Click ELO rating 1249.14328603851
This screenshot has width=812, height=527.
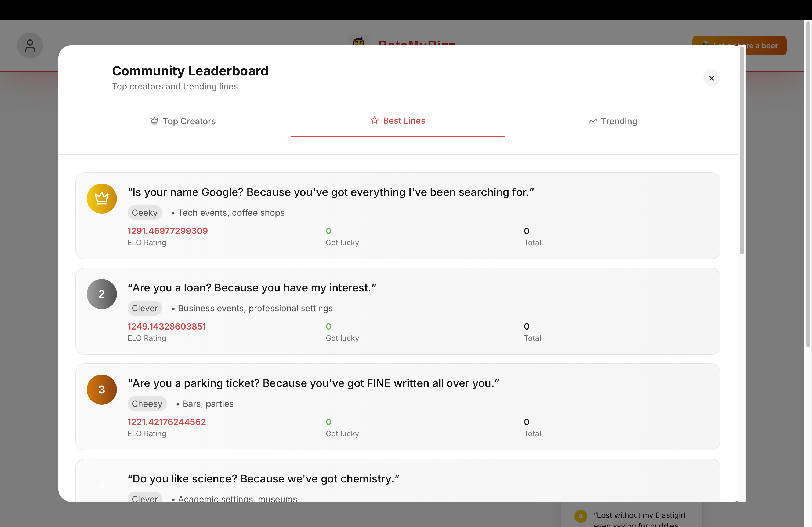[x=167, y=326]
